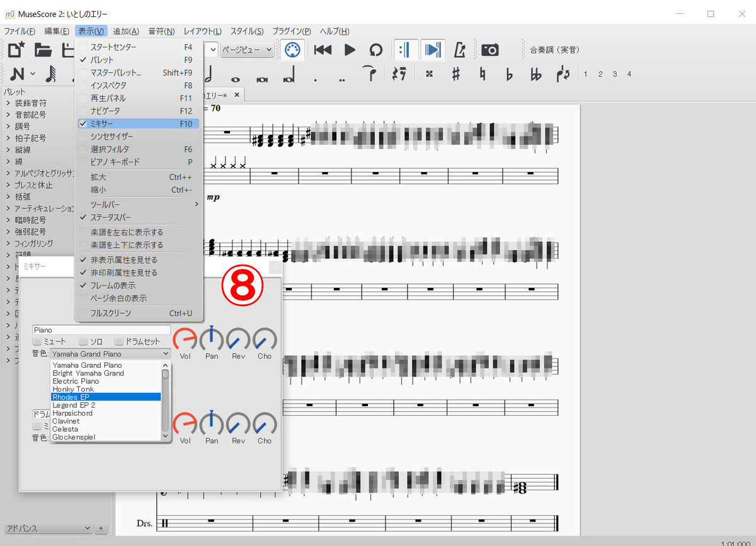Select the double whole note icon
Image resolution: width=756 pixels, height=546 pixels.
[262, 79]
